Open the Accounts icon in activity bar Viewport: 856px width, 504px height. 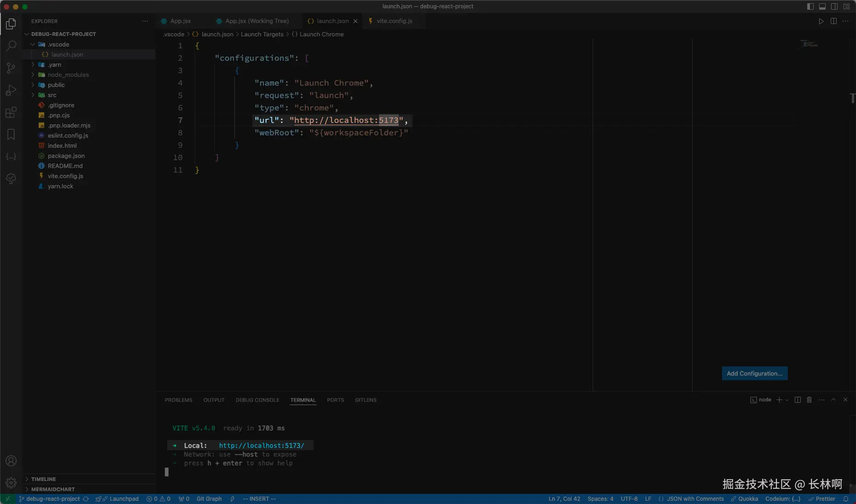pyautogui.click(x=11, y=461)
